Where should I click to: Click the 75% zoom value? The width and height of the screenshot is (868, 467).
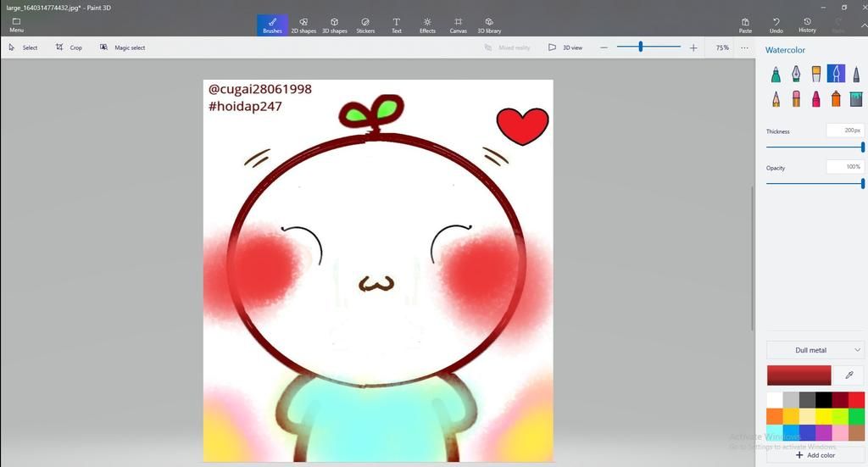(722, 48)
